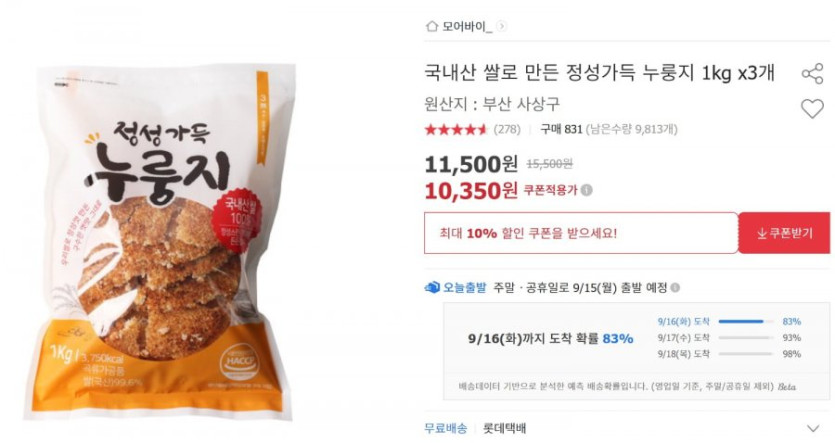835x443 pixels.
Task: Click the 쿠폰받기 red button
Action: 784,233
